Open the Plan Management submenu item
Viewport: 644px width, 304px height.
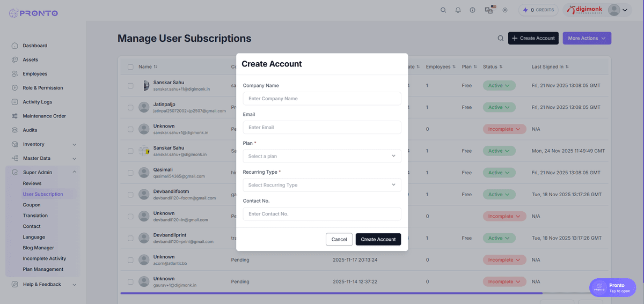click(x=43, y=269)
